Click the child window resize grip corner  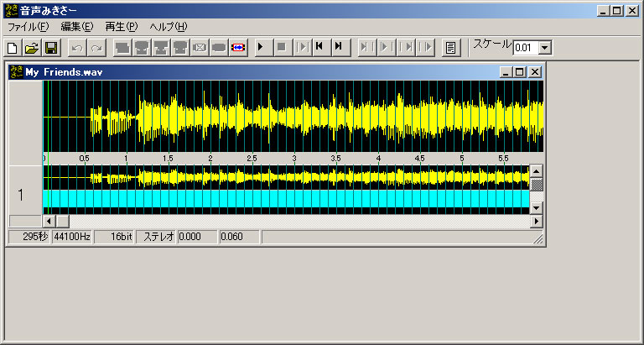pyautogui.click(x=538, y=239)
